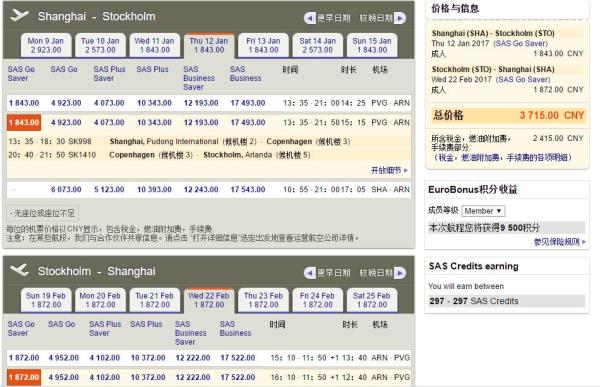Open the insurance rules link under EuroBonus
Viewport: 600px width, 387px height.
[x=560, y=242]
